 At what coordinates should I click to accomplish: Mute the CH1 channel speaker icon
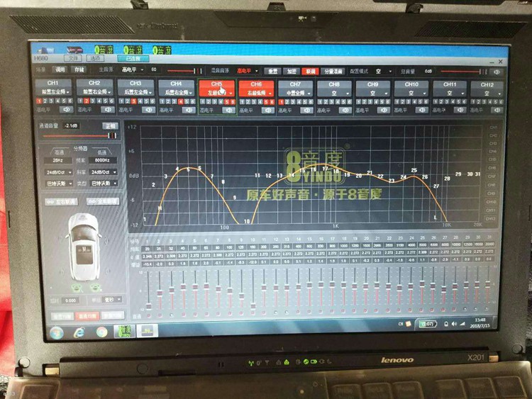pos(66,110)
